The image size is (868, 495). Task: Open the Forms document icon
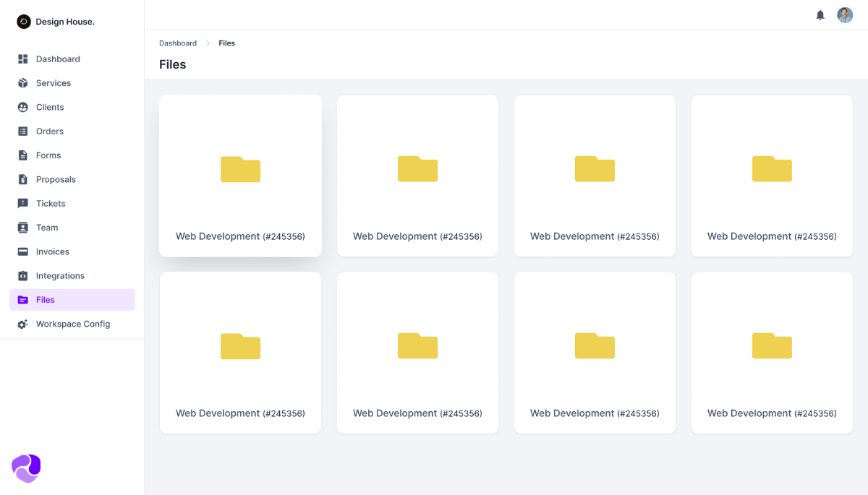pyautogui.click(x=22, y=155)
